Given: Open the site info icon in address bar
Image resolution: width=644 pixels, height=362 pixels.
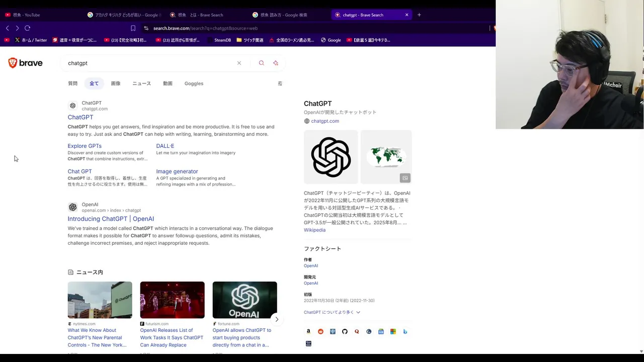Looking at the screenshot, I should [x=146, y=28].
